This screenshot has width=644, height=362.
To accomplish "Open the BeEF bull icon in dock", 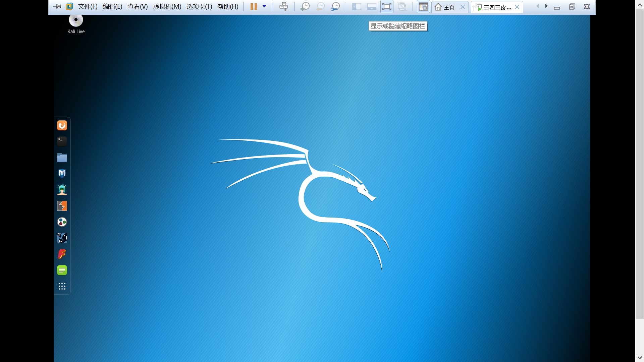I will (x=62, y=238).
